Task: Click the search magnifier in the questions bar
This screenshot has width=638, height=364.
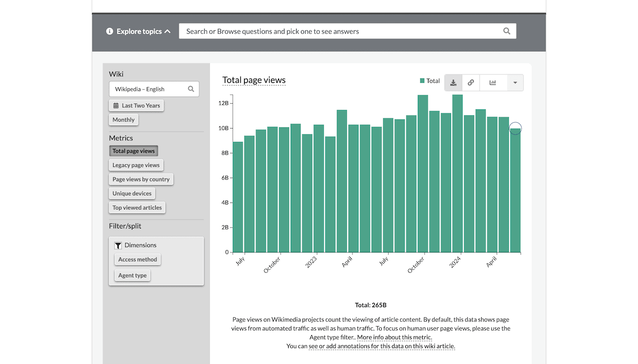Action: point(506,31)
